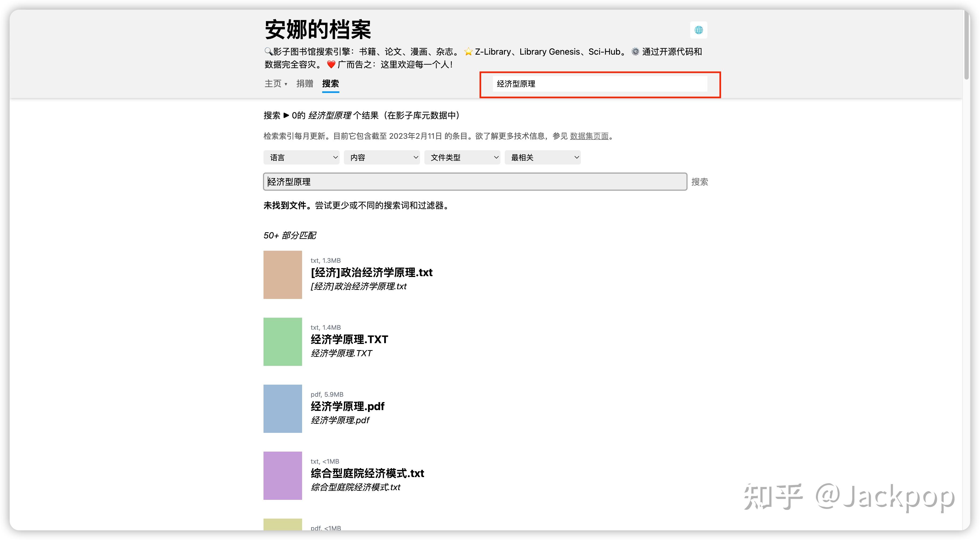Switch to the 搜索 tab
The width and height of the screenshot is (980, 540).
[x=330, y=84]
